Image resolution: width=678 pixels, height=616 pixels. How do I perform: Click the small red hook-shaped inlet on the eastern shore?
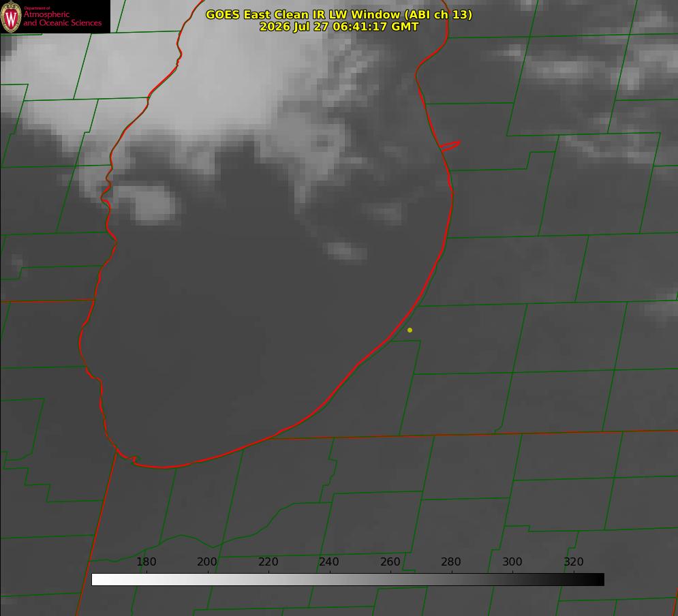point(450,146)
